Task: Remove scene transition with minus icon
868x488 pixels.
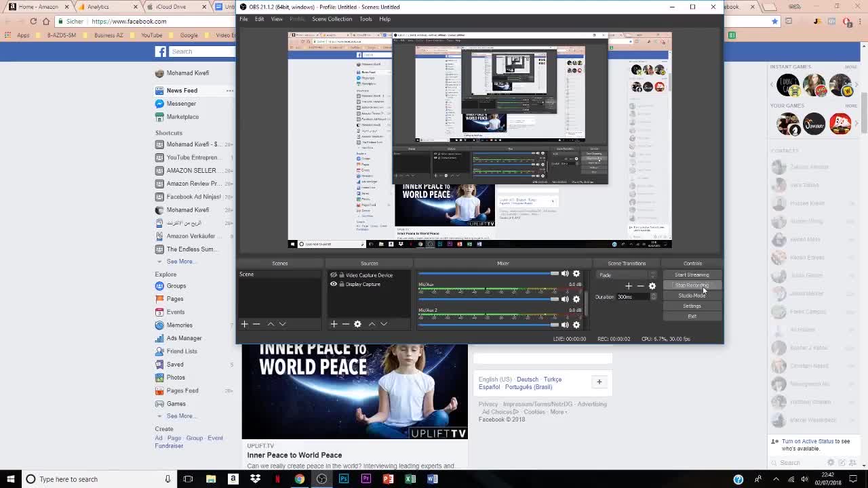Action: pos(640,286)
